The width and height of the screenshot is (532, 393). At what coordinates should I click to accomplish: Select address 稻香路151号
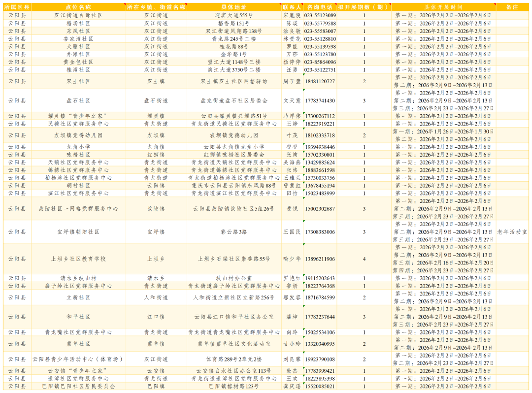(x=234, y=24)
